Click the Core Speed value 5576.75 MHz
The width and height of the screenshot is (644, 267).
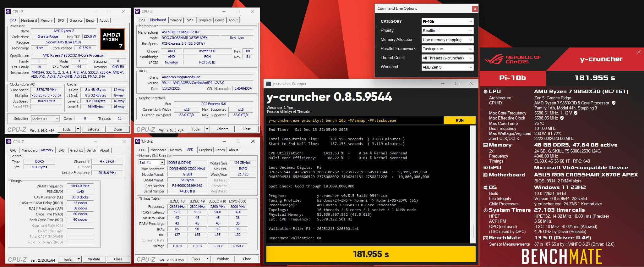click(x=46, y=90)
